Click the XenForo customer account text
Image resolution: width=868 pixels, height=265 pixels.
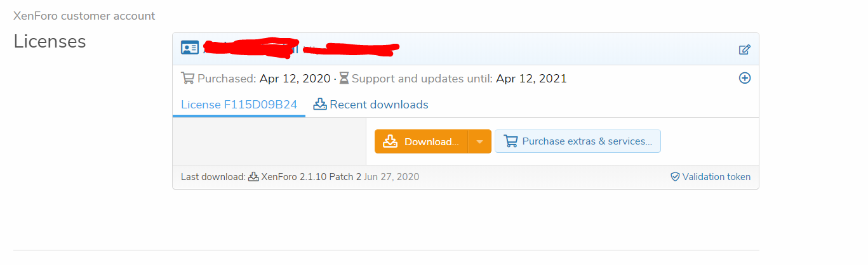coord(84,16)
